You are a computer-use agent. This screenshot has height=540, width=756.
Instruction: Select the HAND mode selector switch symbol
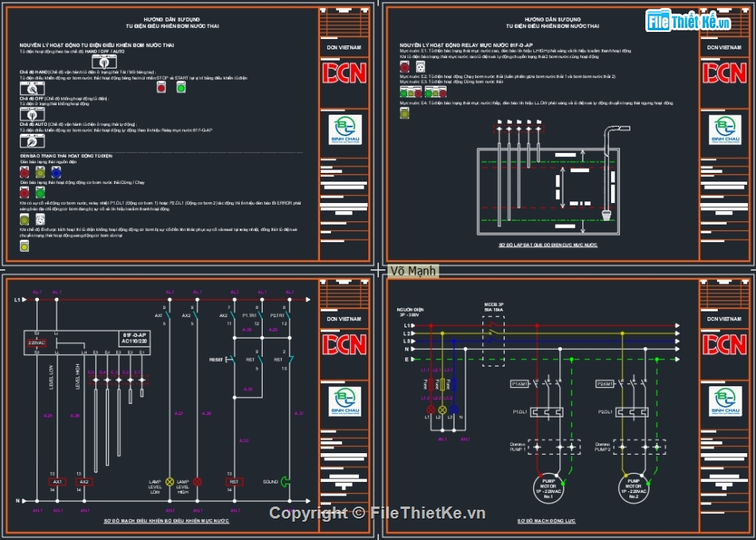33,88
